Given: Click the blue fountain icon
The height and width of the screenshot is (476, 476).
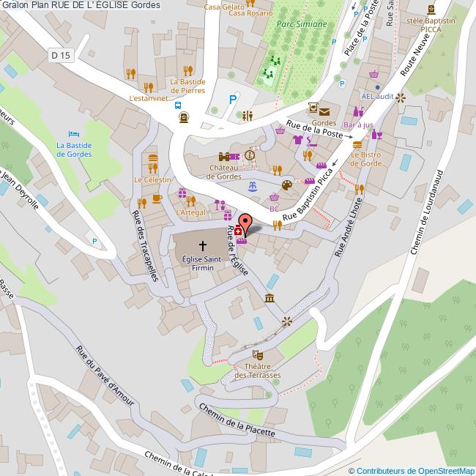Looking at the screenshot, I should click(x=253, y=185).
